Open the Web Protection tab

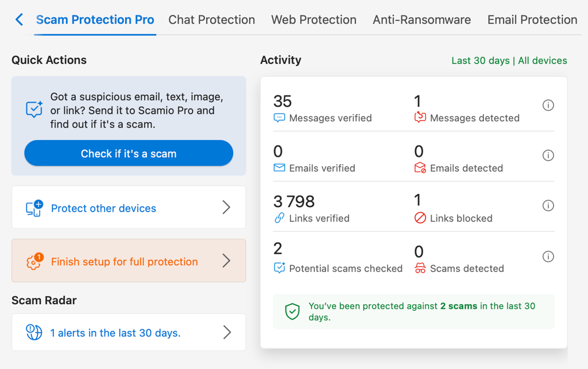(314, 20)
